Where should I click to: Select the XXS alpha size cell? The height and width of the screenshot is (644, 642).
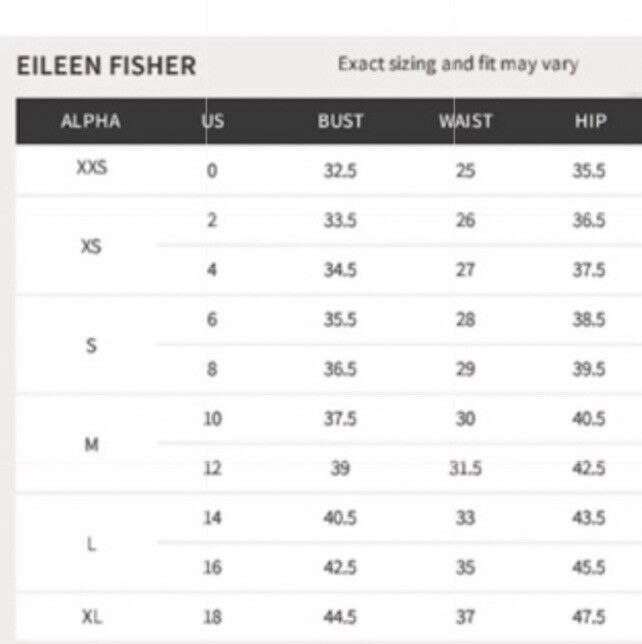pyautogui.click(x=92, y=168)
